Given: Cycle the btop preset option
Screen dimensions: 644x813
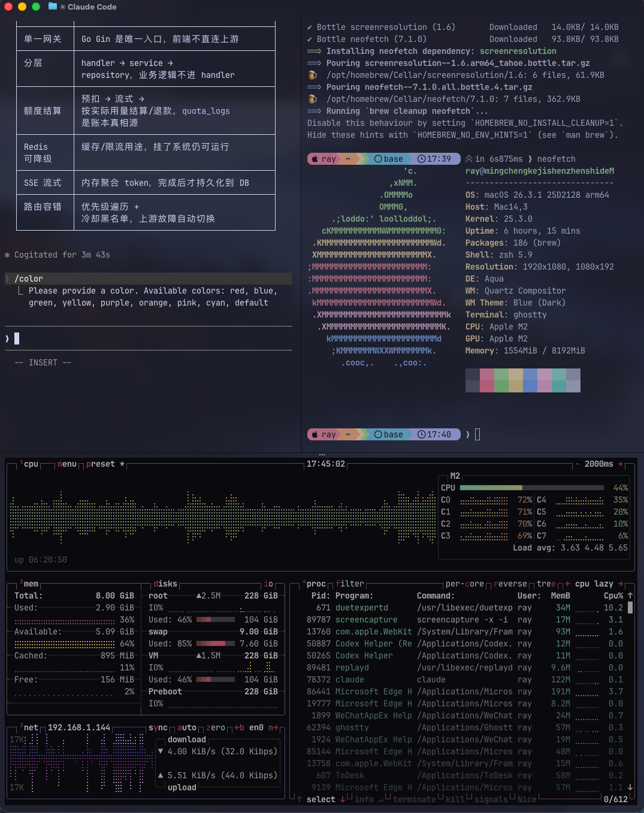Looking at the screenshot, I should tap(100, 464).
